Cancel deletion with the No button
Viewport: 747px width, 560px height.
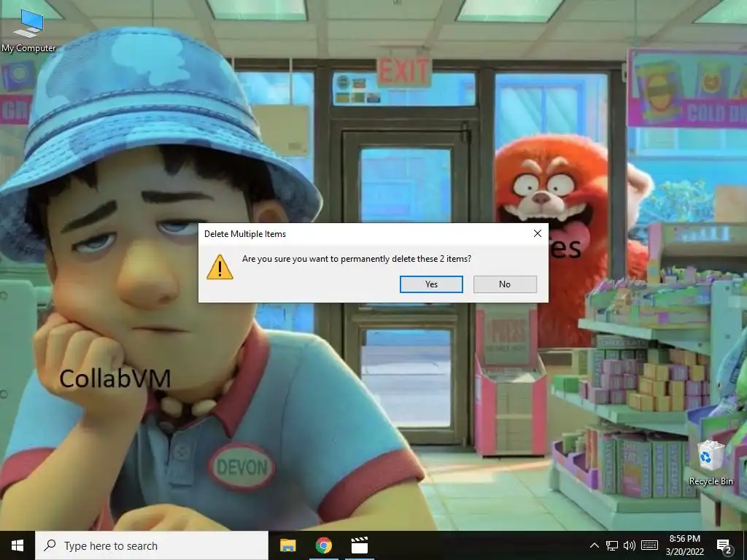[x=505, y=284]
